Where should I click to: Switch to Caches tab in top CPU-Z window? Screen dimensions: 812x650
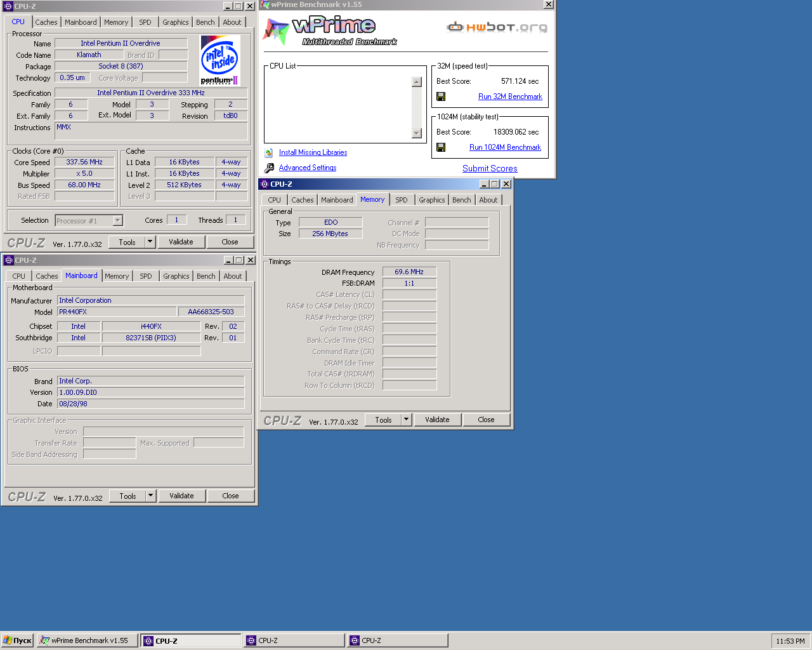point(46,22)
